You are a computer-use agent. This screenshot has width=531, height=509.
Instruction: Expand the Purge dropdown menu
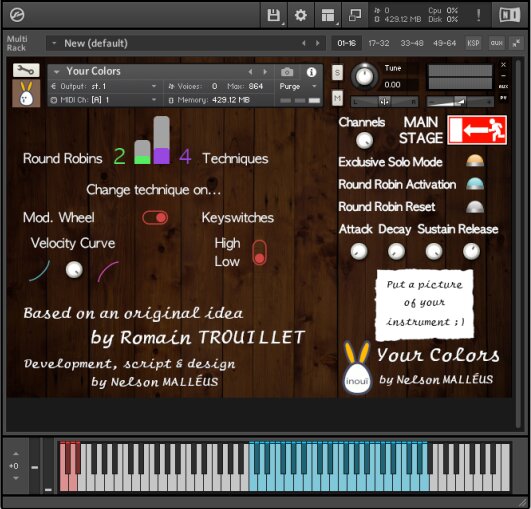click(x=298, y=86)
